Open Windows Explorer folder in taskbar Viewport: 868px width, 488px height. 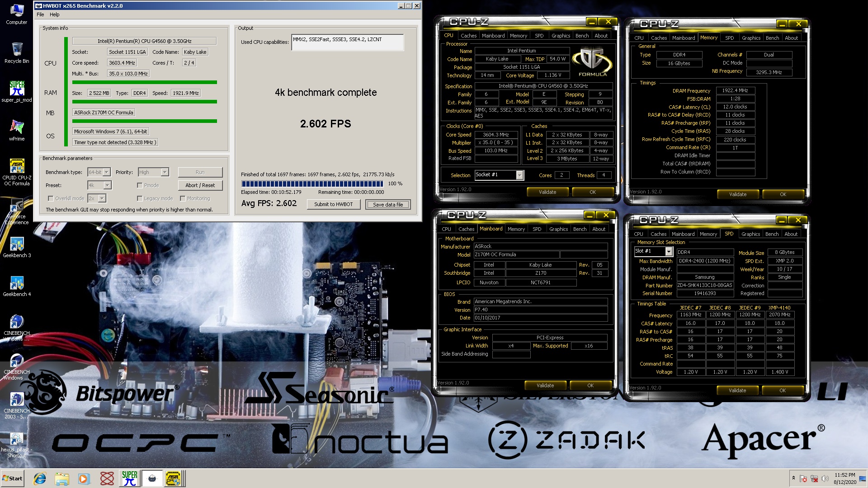point(62,479)
